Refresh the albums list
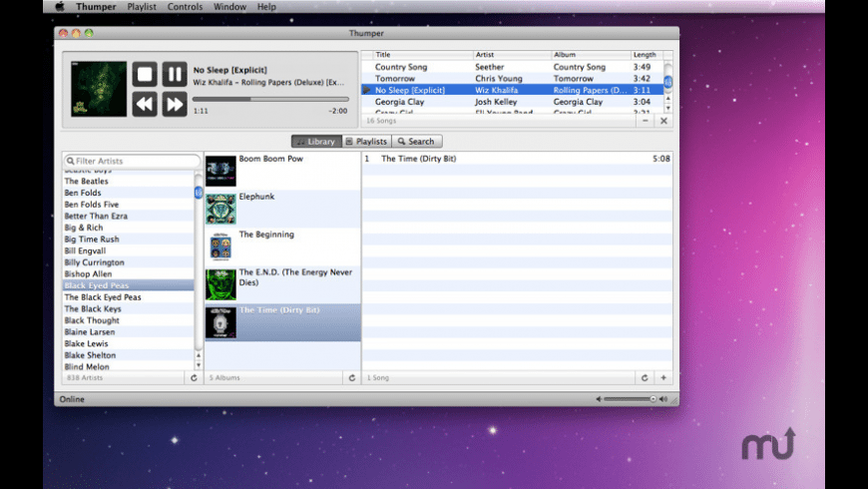This screenshot has width=868, height=489. [x=351, y=377]
